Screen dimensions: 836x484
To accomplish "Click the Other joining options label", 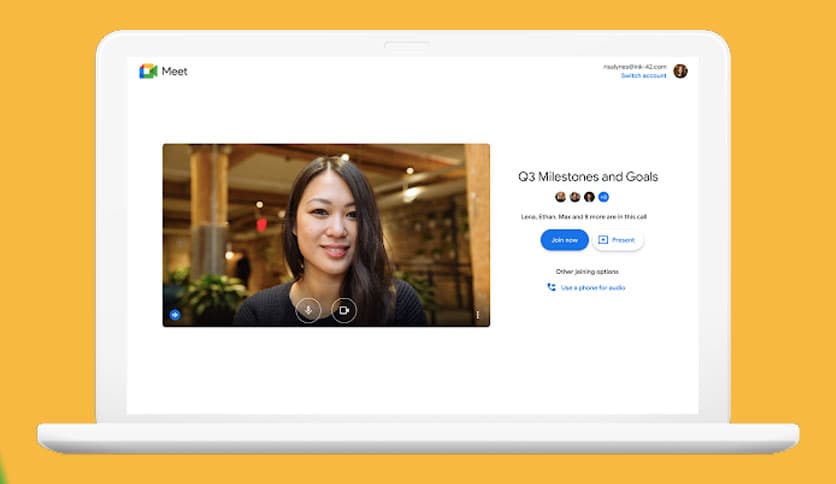I will tap(587, 272).
